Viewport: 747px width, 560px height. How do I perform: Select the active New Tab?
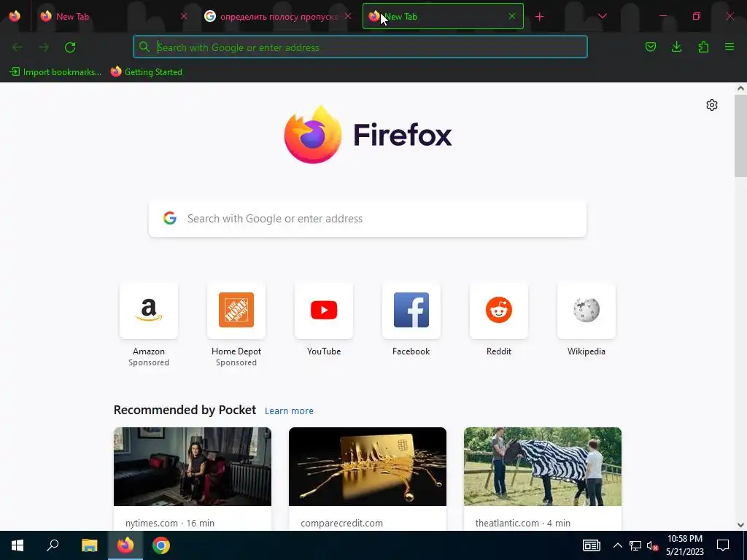coord(443,16)
